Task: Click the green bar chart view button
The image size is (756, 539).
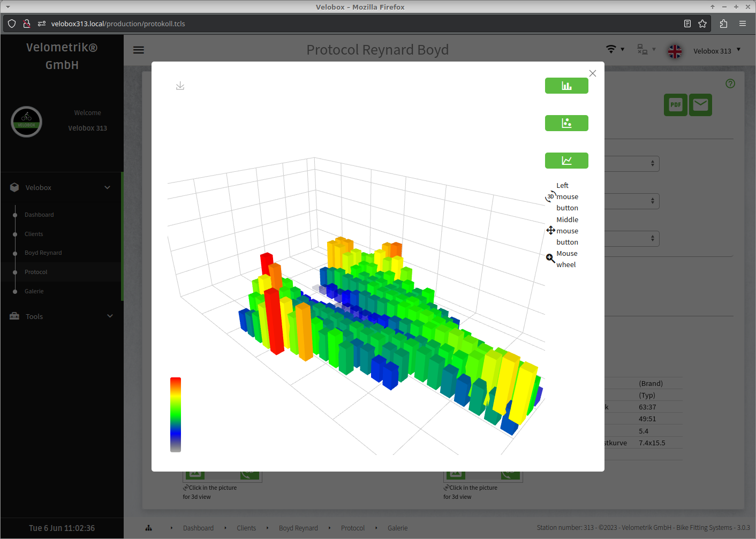Action: tap(566, 86)
